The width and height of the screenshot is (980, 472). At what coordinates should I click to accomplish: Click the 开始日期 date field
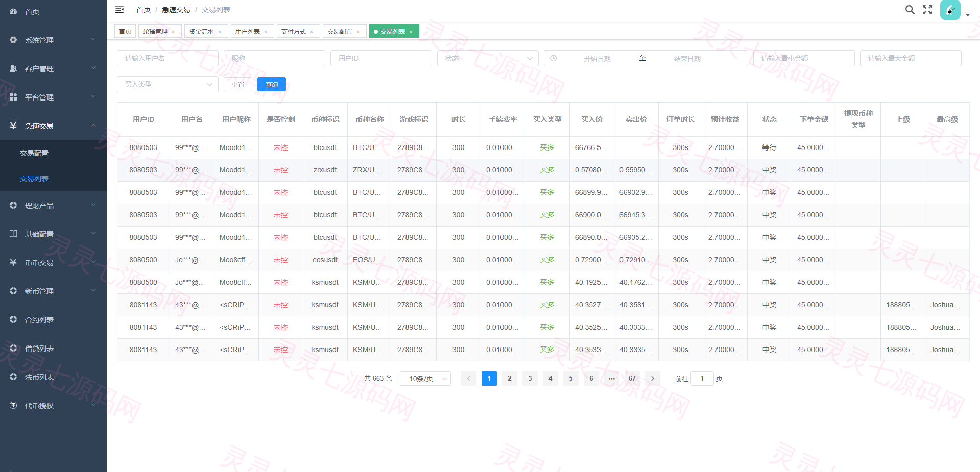coord(597,58)
